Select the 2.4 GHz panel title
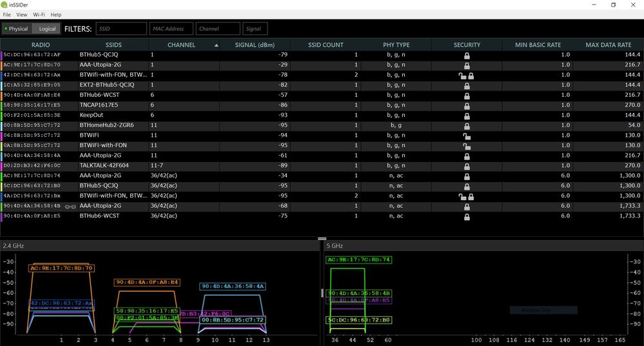Screen dimensions: 644x346 click(x=14, y=245)
